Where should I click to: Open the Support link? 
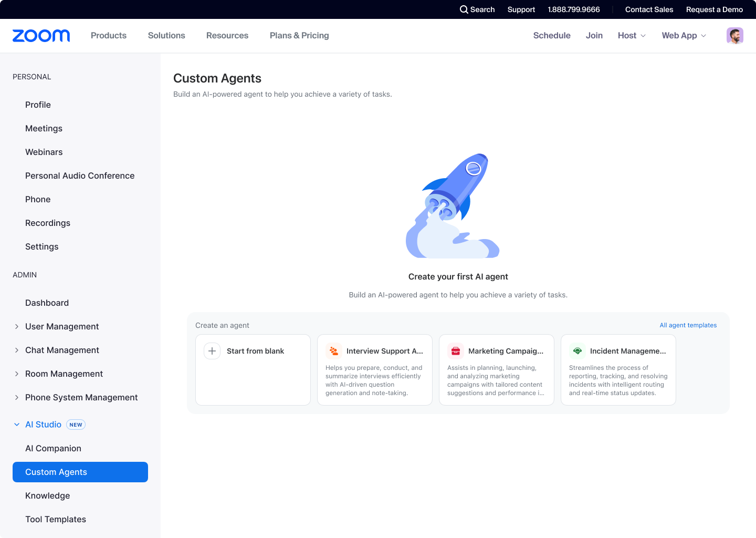coord(521,9)
